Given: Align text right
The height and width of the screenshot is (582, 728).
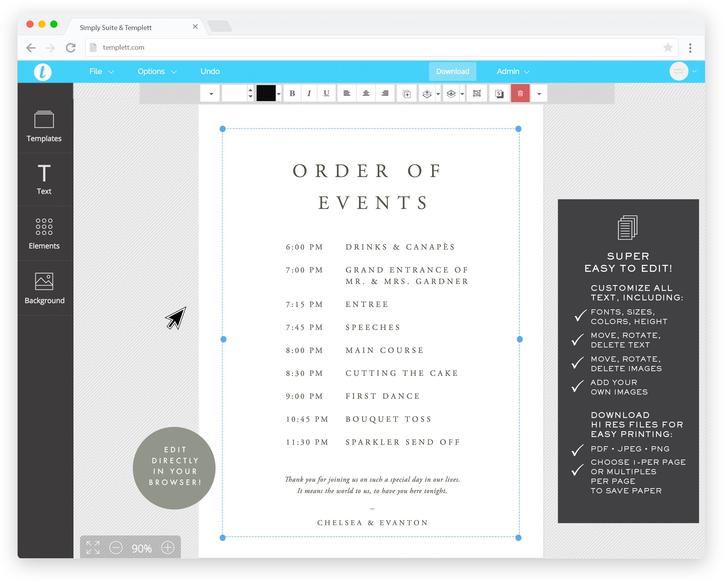Looking at the screenshot, I should 385,94.
